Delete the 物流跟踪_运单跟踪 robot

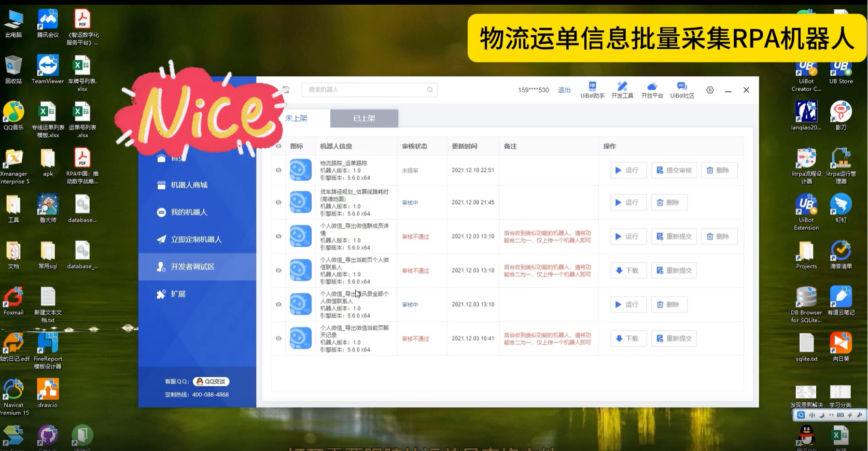(x=719, y=170)
